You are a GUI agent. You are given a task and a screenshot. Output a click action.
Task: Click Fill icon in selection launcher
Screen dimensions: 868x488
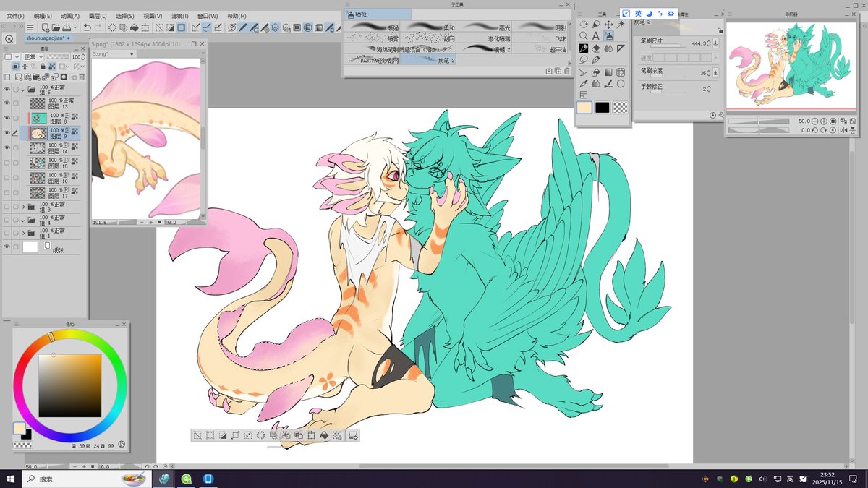(324, 435)
